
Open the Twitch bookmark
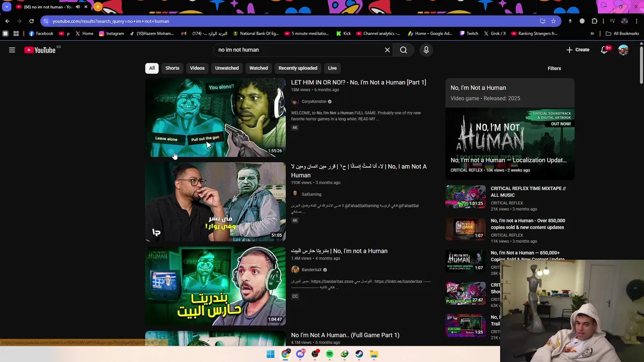[x=469, y=34]
